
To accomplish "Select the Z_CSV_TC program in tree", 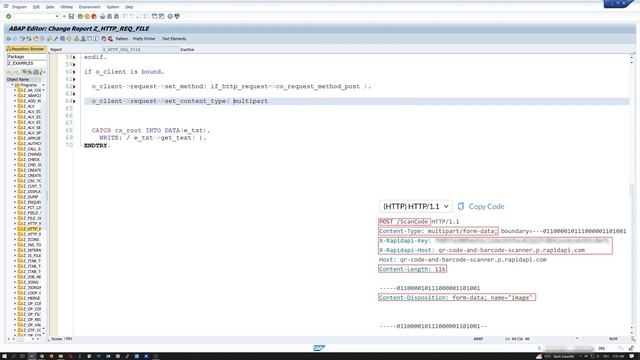I will [x=32, y=181].
